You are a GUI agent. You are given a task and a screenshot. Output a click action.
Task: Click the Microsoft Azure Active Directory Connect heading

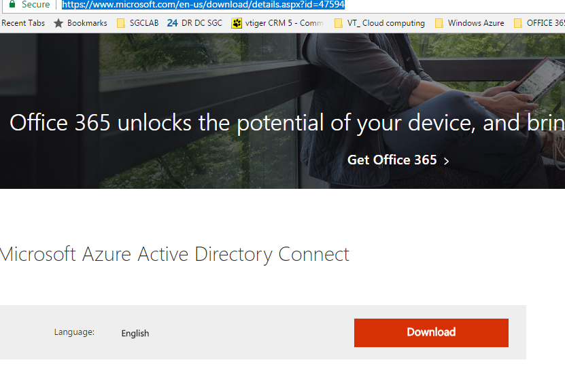[x=175, y=254]
